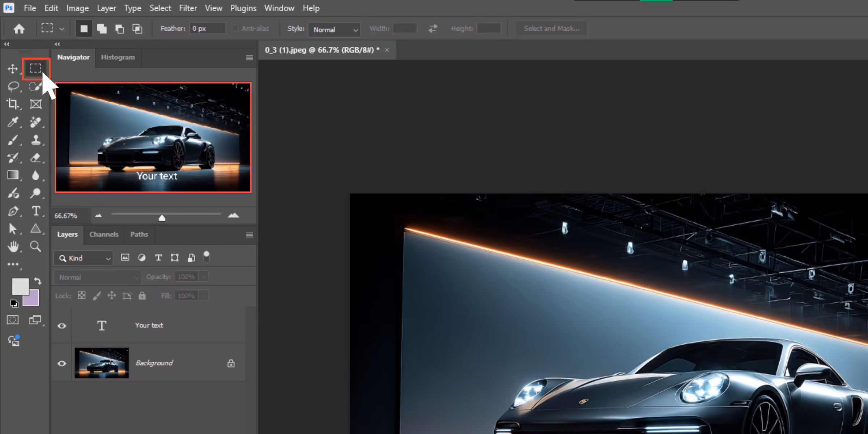The image size is (868, 434).
Task: Hide the Your text layer
Action: point(62,325)
